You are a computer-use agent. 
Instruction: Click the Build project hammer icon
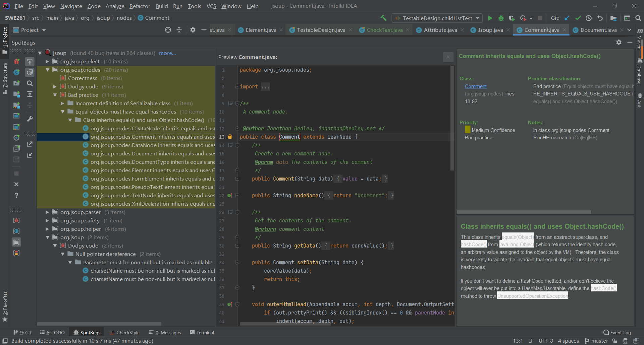[383, 18]
